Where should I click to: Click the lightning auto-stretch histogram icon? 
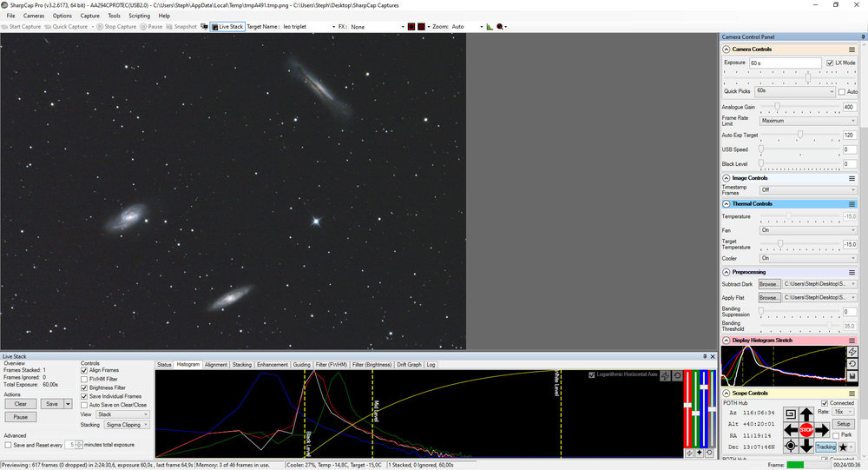(x=853, y=351)
